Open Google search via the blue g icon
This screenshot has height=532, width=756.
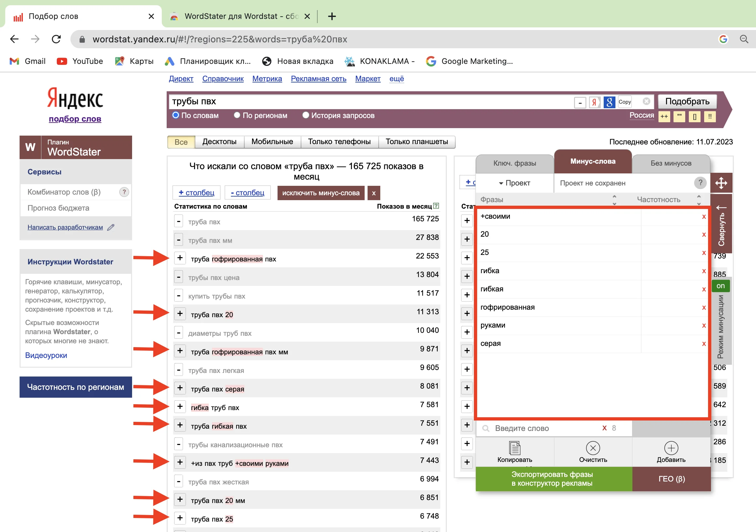609,102
